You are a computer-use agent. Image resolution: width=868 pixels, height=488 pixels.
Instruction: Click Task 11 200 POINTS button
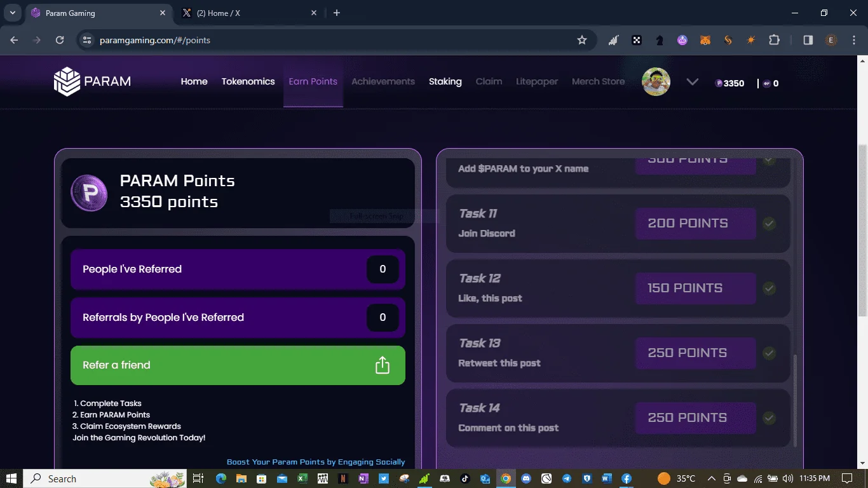click(695, 224)
